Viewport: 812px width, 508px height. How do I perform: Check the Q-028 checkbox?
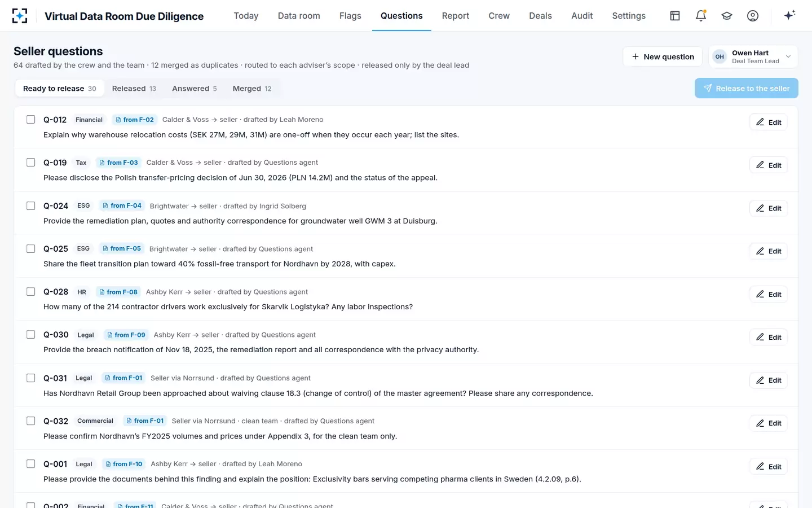pyautogui.click(x=31, y=291)
